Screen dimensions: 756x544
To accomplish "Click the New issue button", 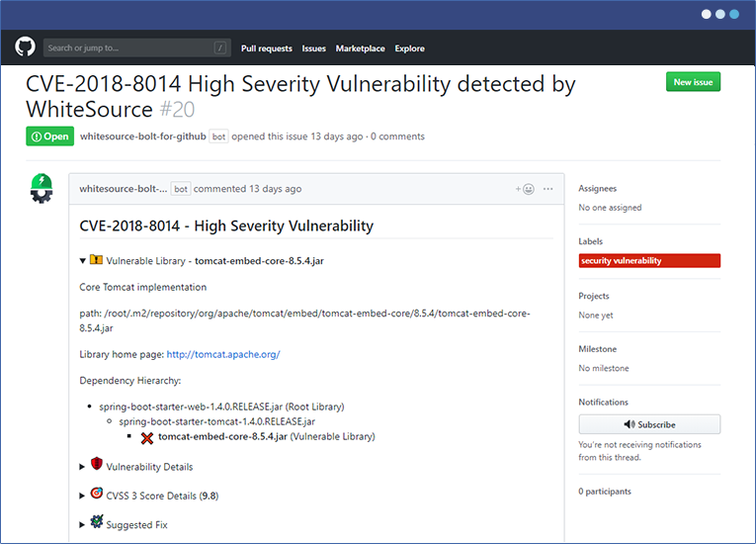I will click(693, 82).
